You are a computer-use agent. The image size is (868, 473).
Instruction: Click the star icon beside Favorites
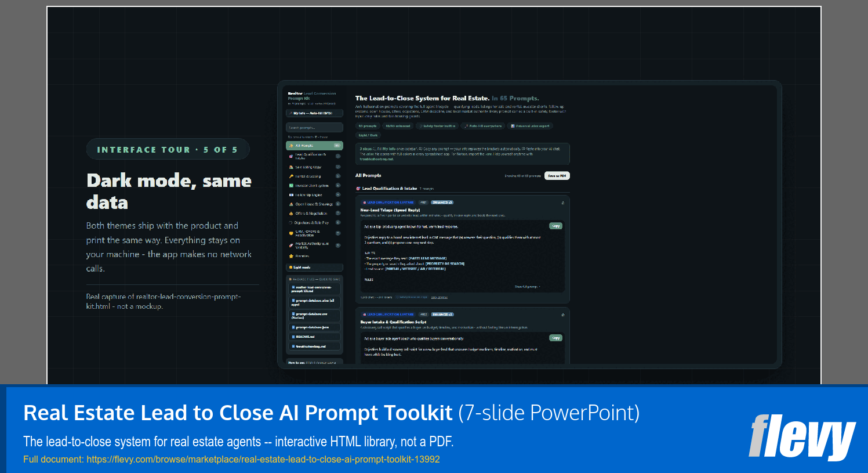[291, 256]
